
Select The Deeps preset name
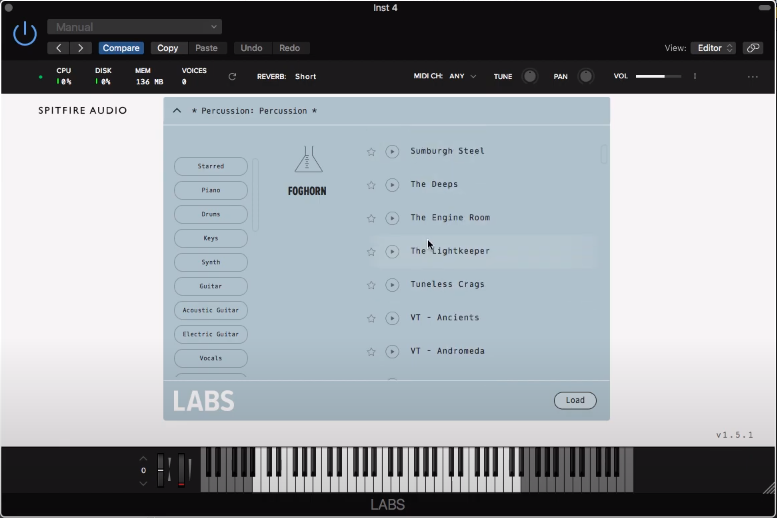click(x=434, y=184)
